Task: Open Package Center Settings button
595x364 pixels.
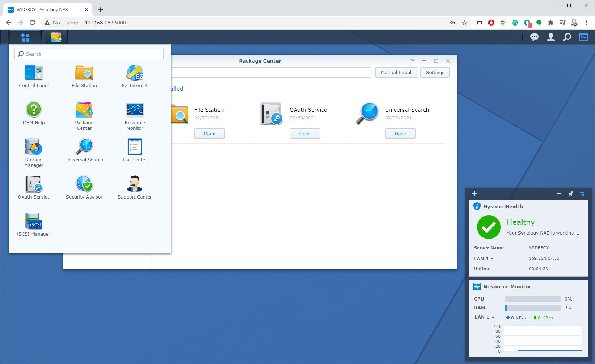Action: [x=435, y=72]
